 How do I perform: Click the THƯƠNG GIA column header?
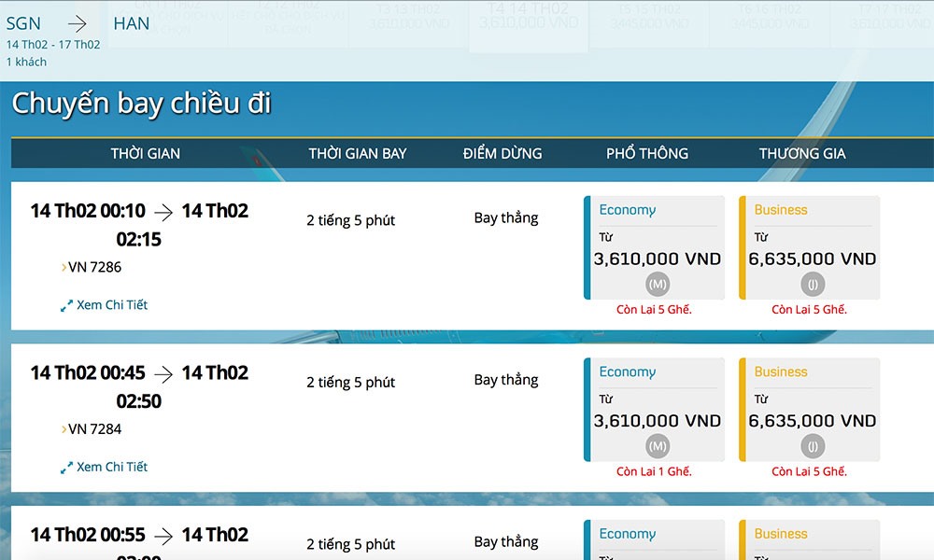[801, 154]
